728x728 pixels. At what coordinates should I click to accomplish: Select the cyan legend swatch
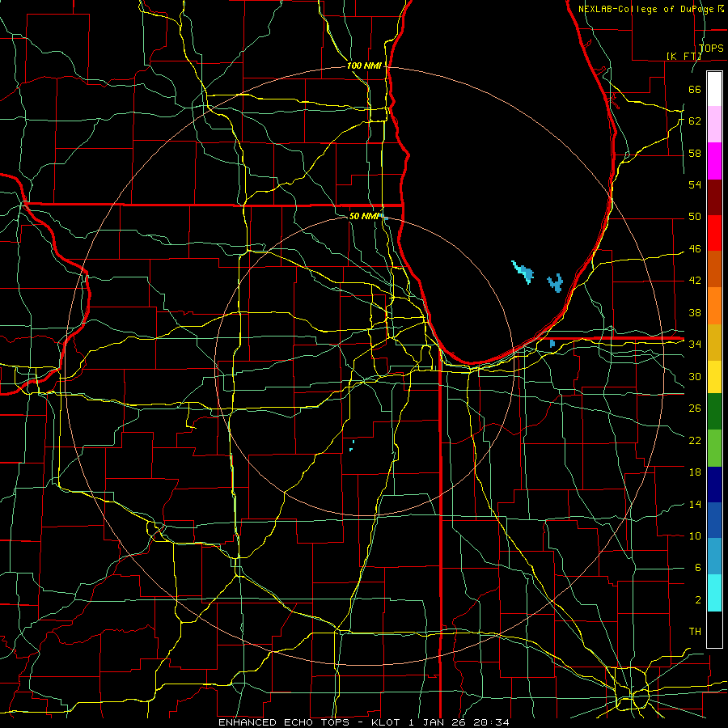714,593
